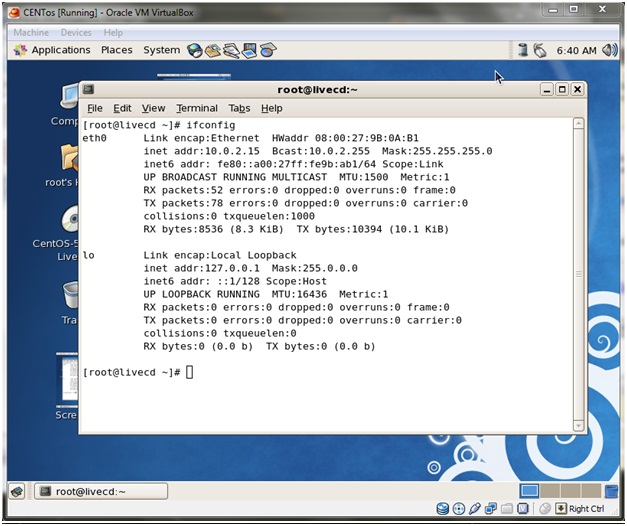The width and height of the screenshot is (627, 526).
Task: Click the terminal scrollbar down arrow
Action: click(578, 426)
